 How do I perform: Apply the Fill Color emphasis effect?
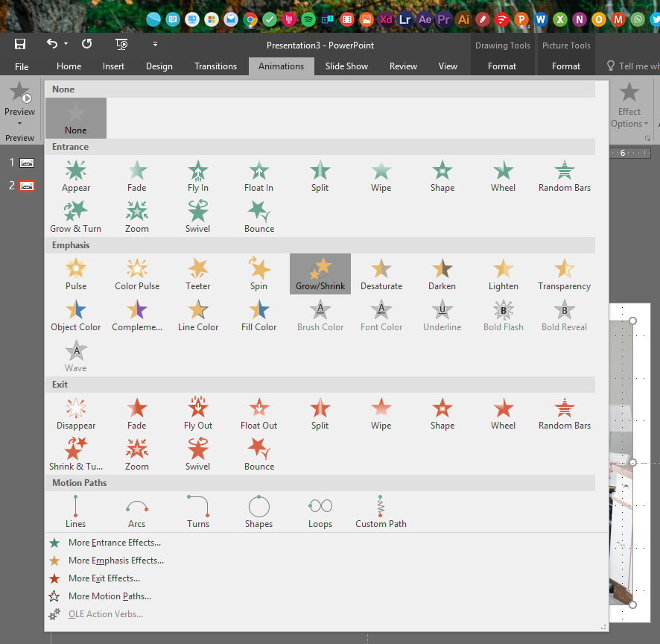tap(258, 315)
